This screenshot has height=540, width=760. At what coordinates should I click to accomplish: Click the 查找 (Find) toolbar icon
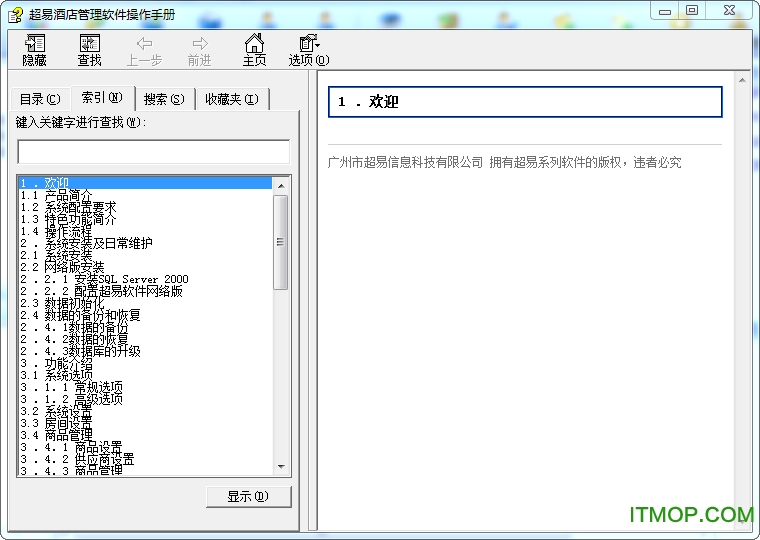[x=90, y=43]
